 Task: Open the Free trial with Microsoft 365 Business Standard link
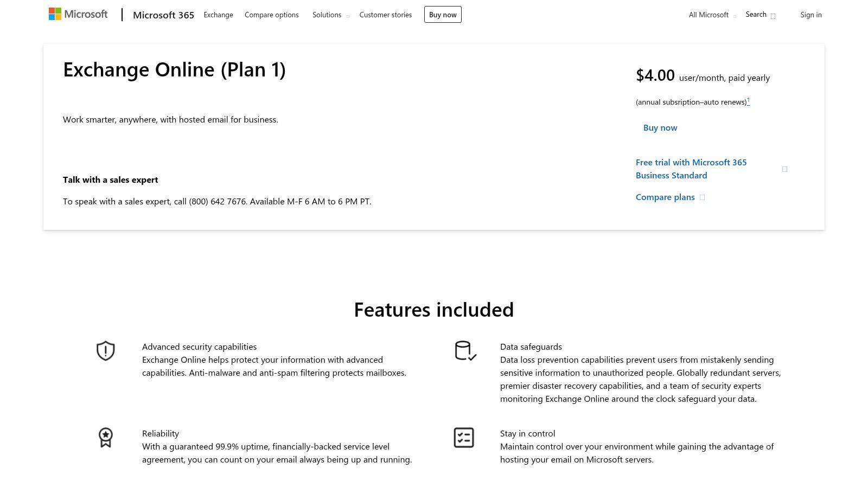point(691,168)
